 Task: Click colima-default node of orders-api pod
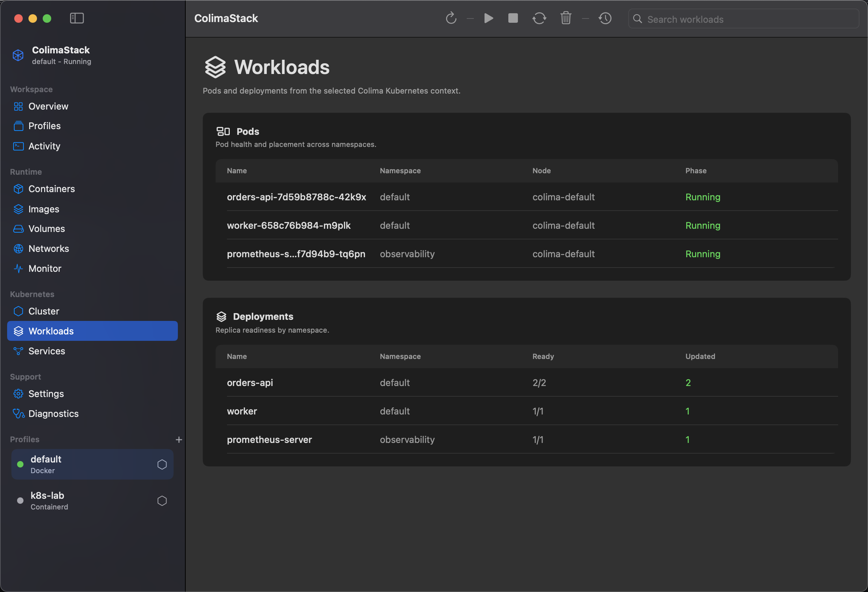pos(563,197)
